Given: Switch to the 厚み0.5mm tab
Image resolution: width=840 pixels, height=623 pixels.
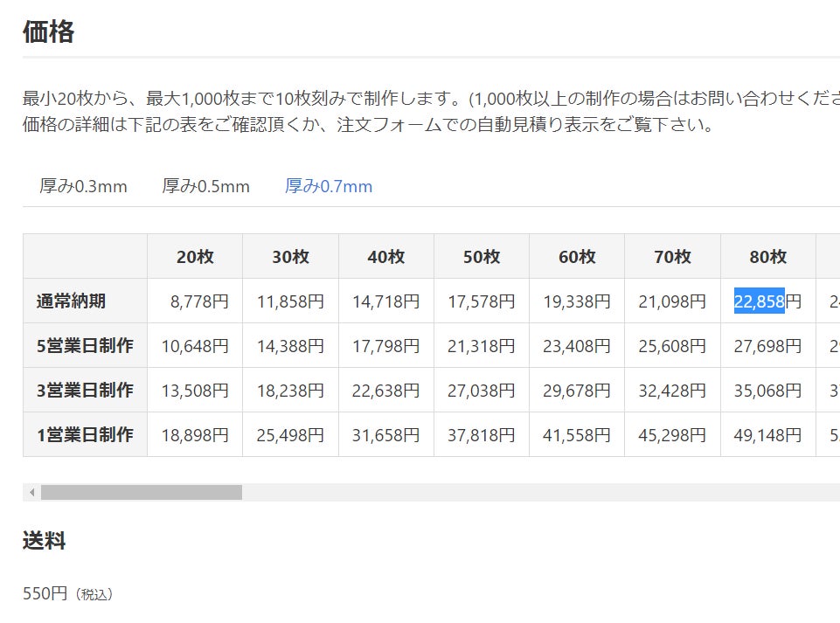Looking at the screenshot, I should [x=205, y=186].
